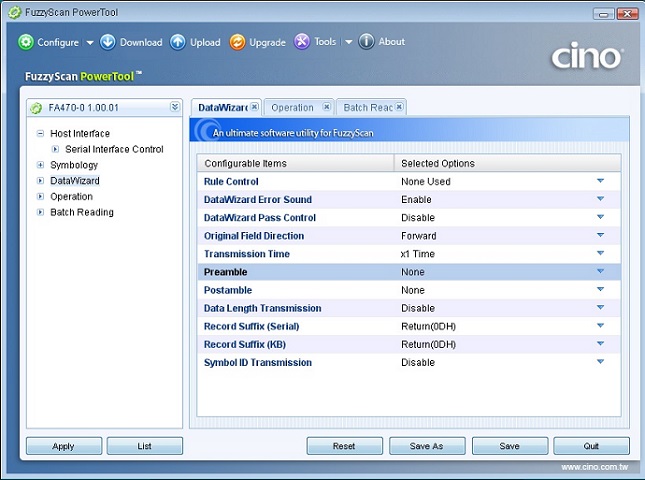The image size is (645, 480).
Task: Select DataWizard in the tree
Action: pos(74,181)
